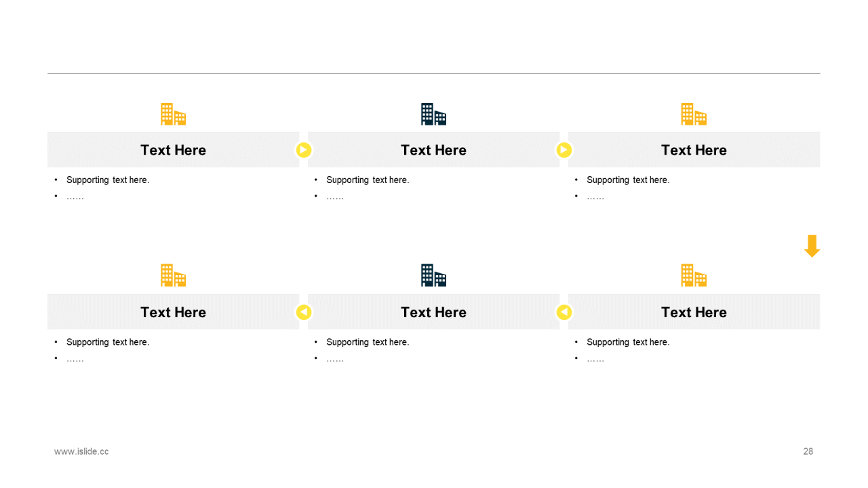Screen dimensions: 868x488
Task: Click the bottom-center dark building icon
Action: (x=433, y=275)
